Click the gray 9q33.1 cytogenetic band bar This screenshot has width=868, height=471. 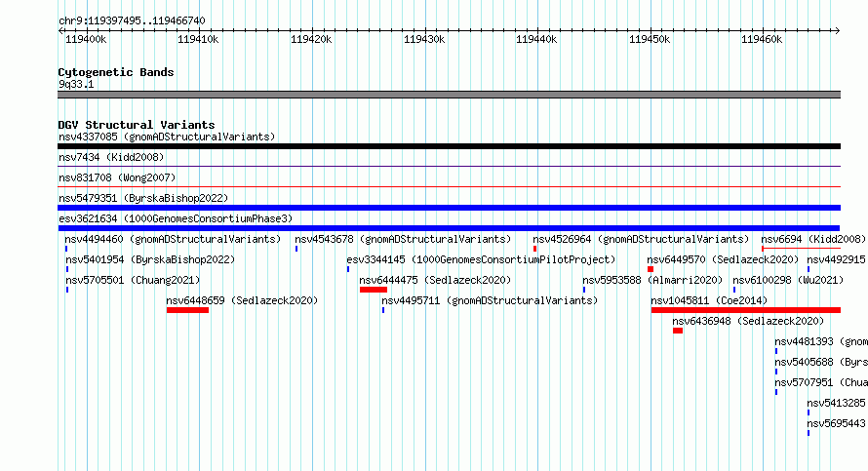[x=449, y=95]
